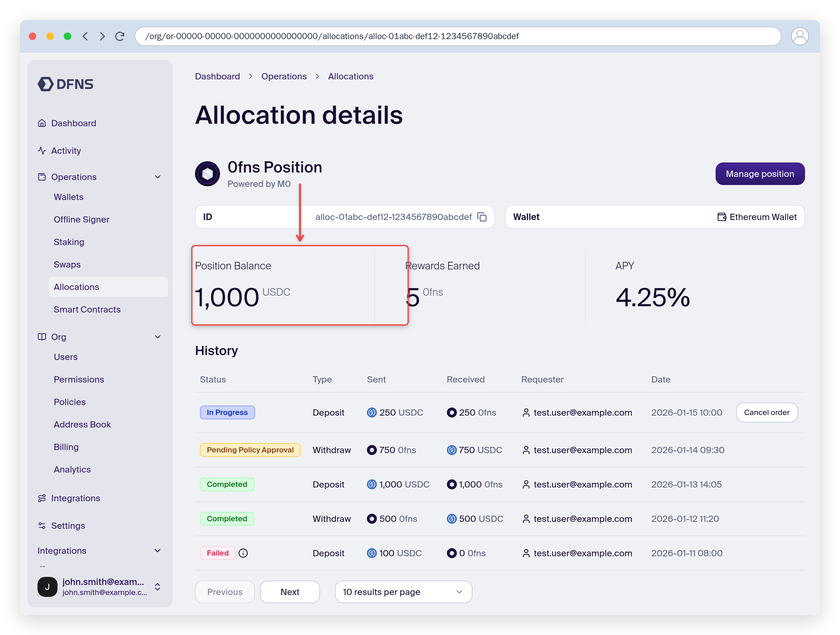Go to Next page of history
This screenshot has height=635, width=840.
[x=290, y=592]
